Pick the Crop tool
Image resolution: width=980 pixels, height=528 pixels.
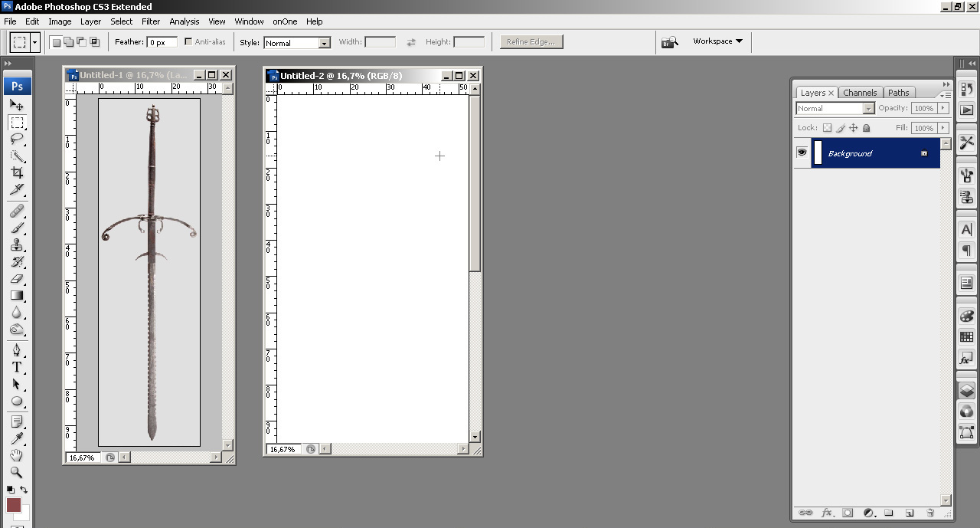(16, 172)
